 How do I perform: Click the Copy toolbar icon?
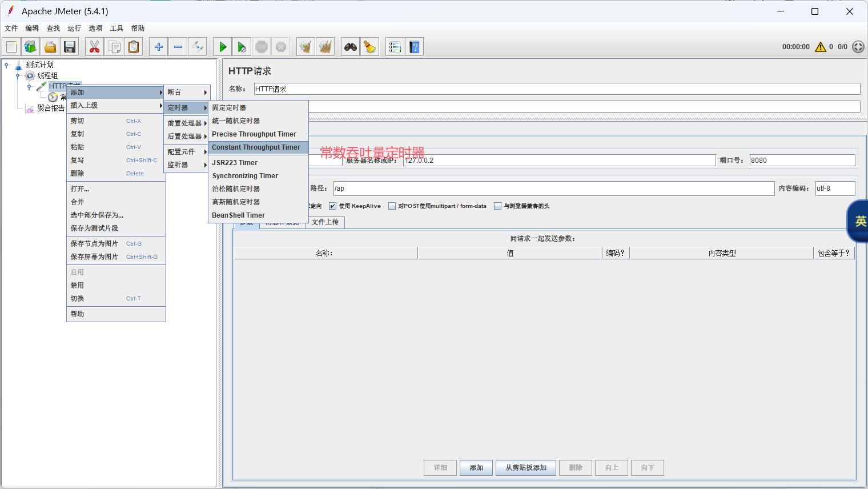point(114,47)
